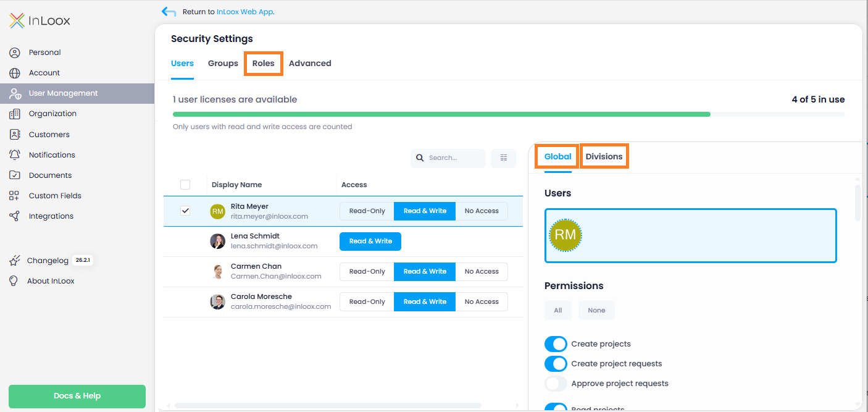Set Carmen Chan to No Access

(482, 272)
